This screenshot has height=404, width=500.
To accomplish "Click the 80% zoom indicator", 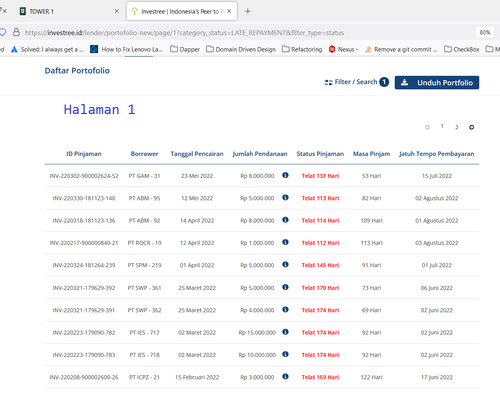I will tap(485, 32).
